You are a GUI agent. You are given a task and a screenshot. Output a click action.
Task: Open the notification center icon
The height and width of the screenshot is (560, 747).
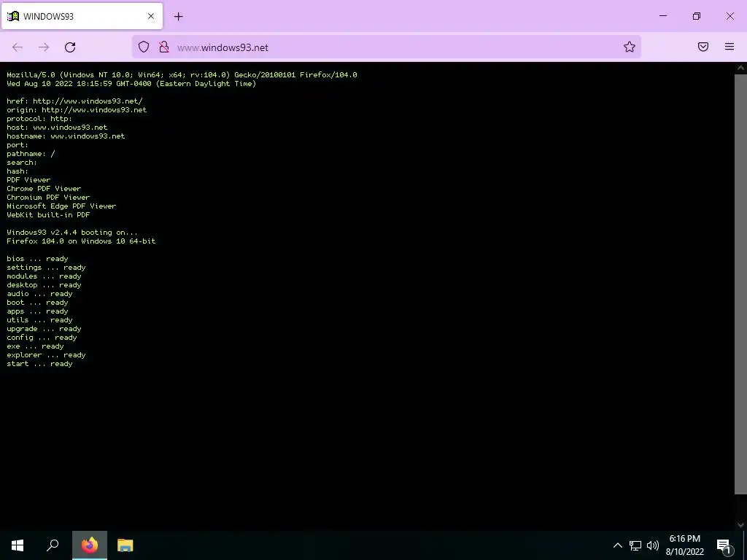pos(724,545)
